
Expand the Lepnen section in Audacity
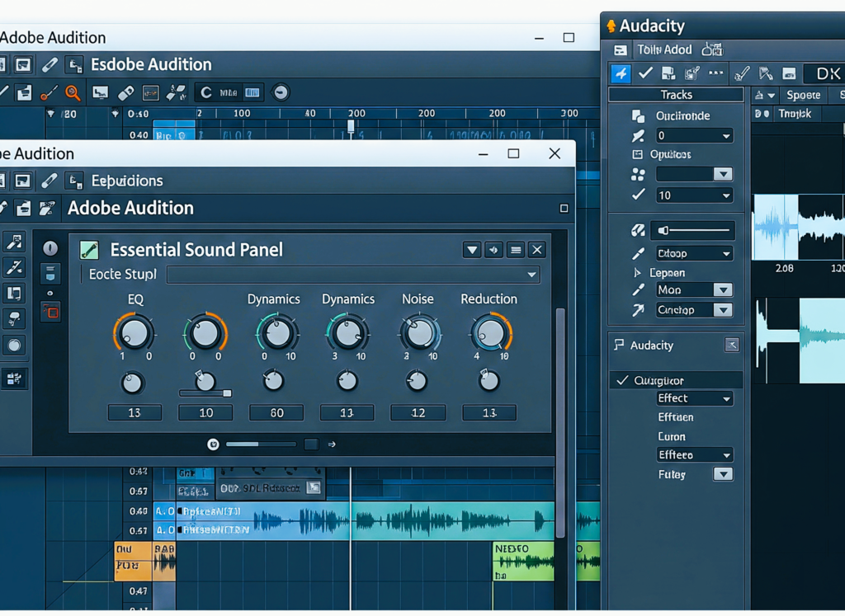638,273
